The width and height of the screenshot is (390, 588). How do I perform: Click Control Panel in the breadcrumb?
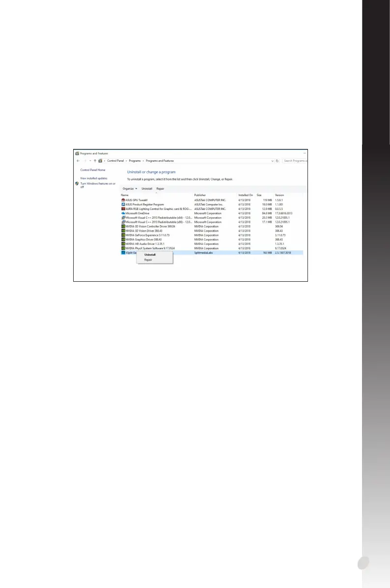[x=115, y=161]
